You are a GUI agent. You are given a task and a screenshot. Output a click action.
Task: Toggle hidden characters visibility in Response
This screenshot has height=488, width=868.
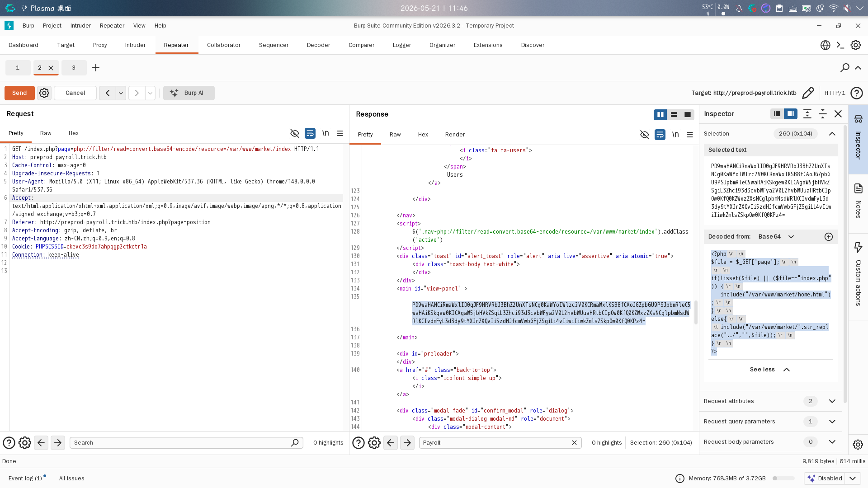click(x=645, y=135)
